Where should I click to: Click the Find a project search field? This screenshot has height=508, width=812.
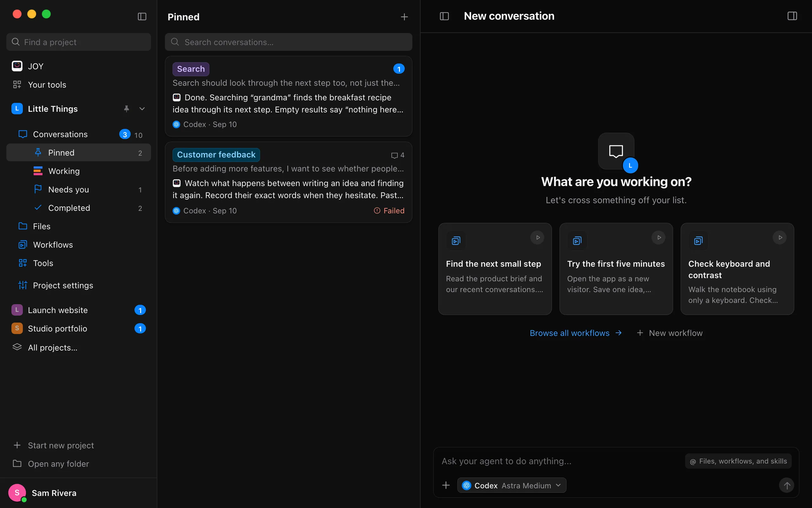click(x=79, y=42)
